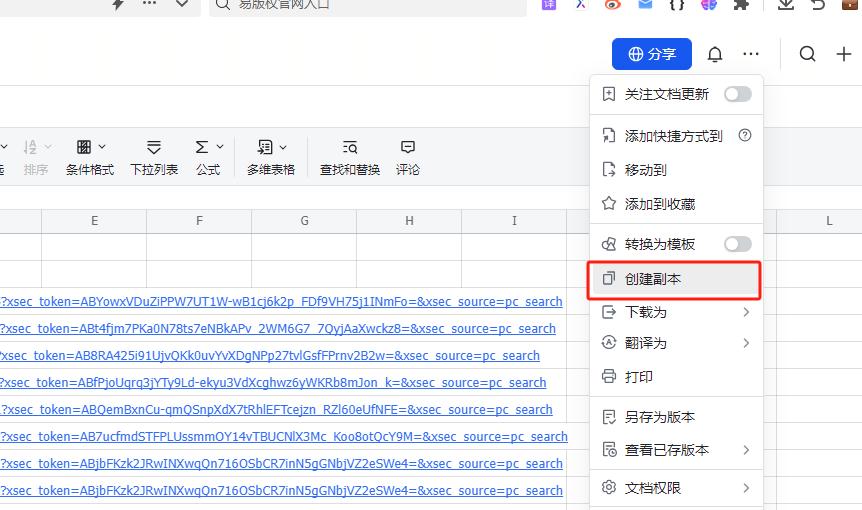Viewport: 862px width, 510px height.
Task: Click the browser puzzle-piece extensions icon
Action: click(x=741, y=4)
